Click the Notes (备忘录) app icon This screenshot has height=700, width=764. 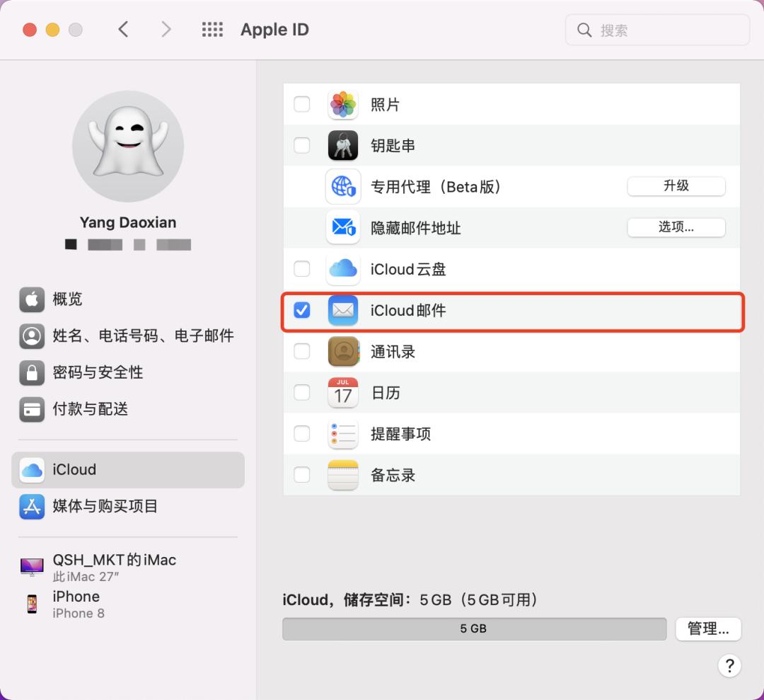click(x=343, y=475)
